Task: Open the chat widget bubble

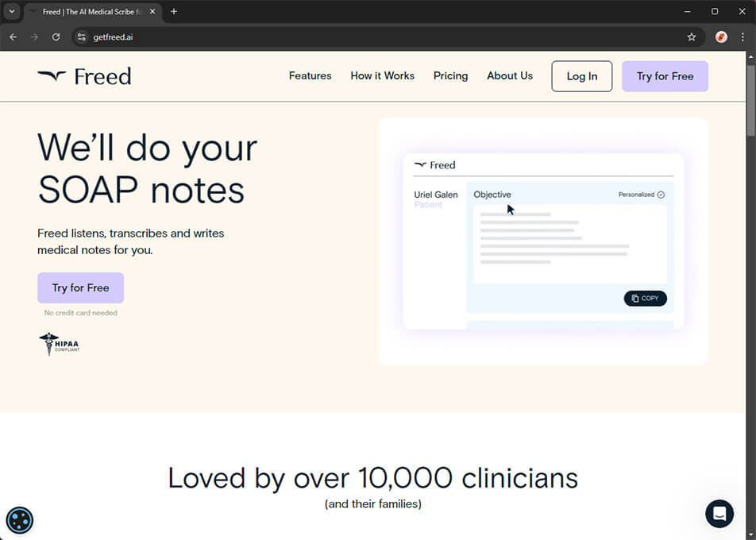Action: click(x=719, y=514)
